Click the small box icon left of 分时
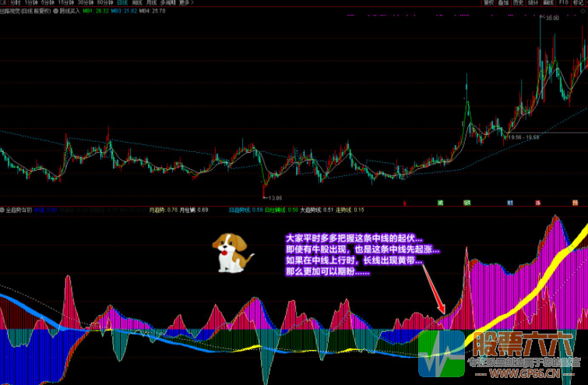This screenshot has width=588, height=385. [x=4, y=3]
